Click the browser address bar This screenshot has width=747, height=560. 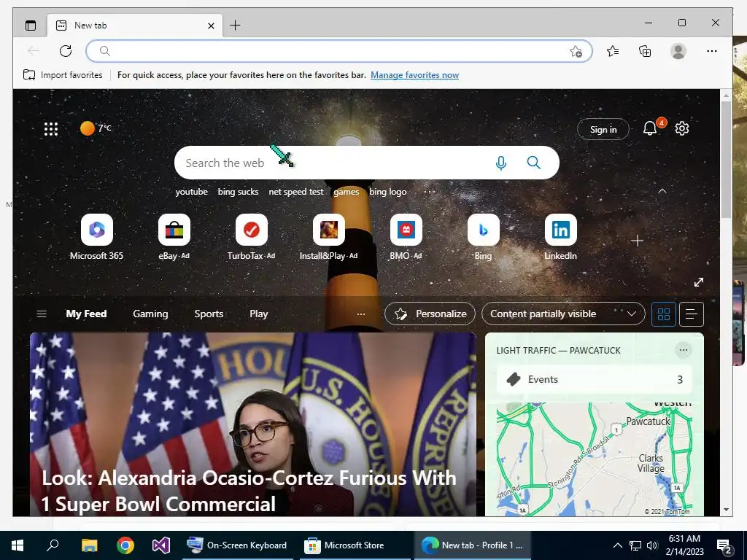pos(339,51)
